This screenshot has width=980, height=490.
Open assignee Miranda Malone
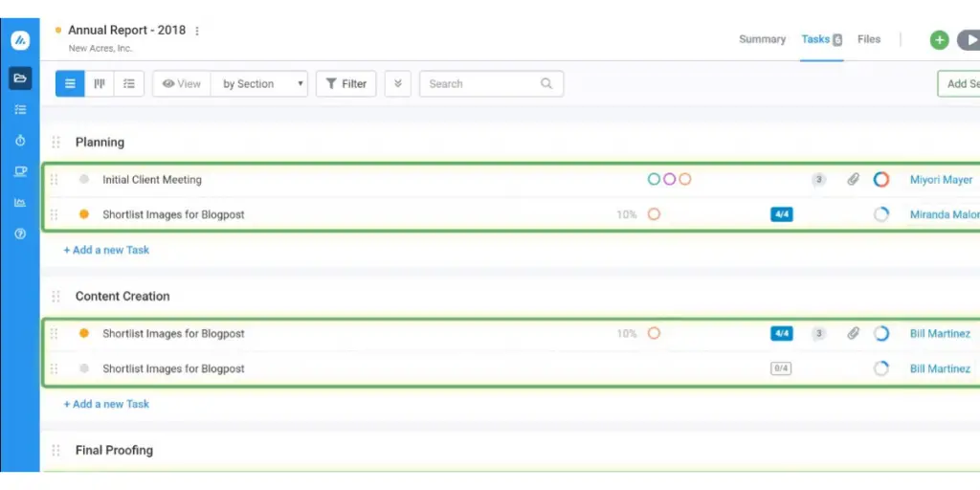(945, 214)
